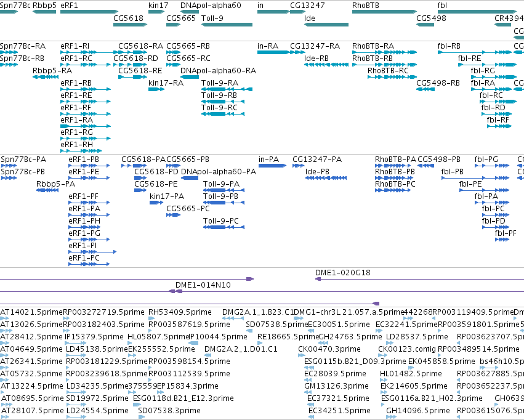Image resolution: width=524 pixels, height=420 pixels.
Task: Select transcript CG5618-RD
Action: point(131,65)
